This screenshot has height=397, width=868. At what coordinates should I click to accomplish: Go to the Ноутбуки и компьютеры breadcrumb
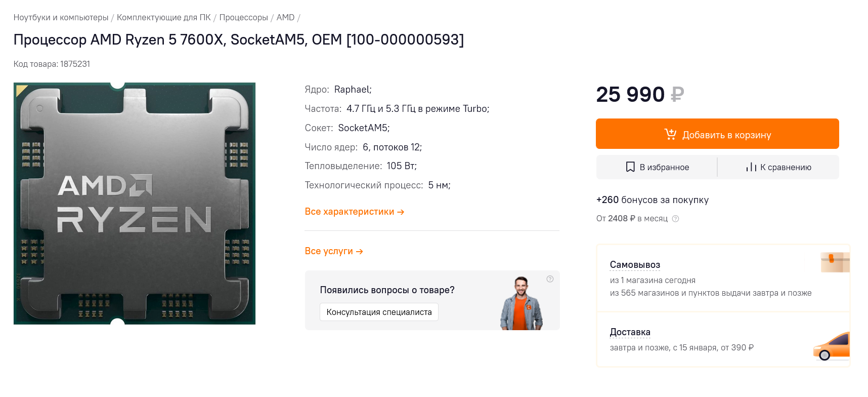point(61,18)
